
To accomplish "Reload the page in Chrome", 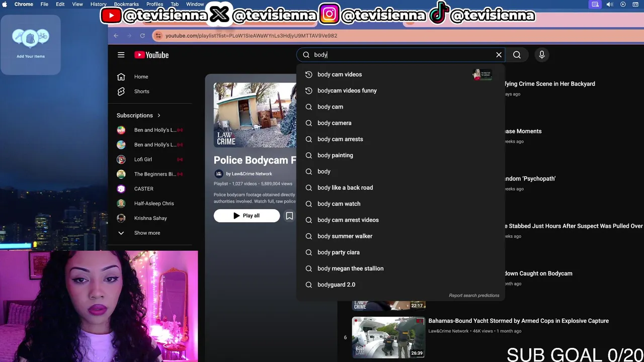I will 142,36.
